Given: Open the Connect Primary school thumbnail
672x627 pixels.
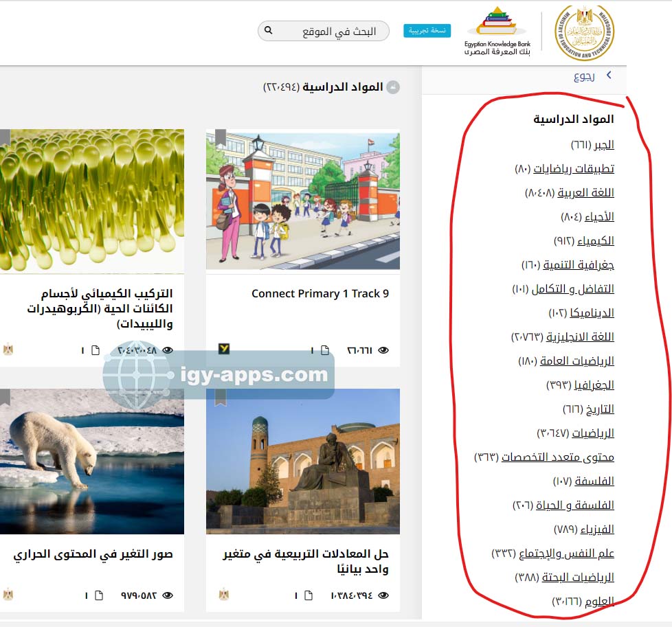Looking at the screenshot, I should point(302,201).
